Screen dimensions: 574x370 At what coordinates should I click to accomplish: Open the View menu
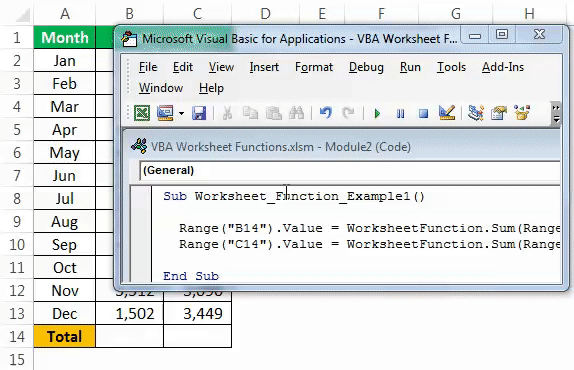pyautogui.click(x=221, y=67)
